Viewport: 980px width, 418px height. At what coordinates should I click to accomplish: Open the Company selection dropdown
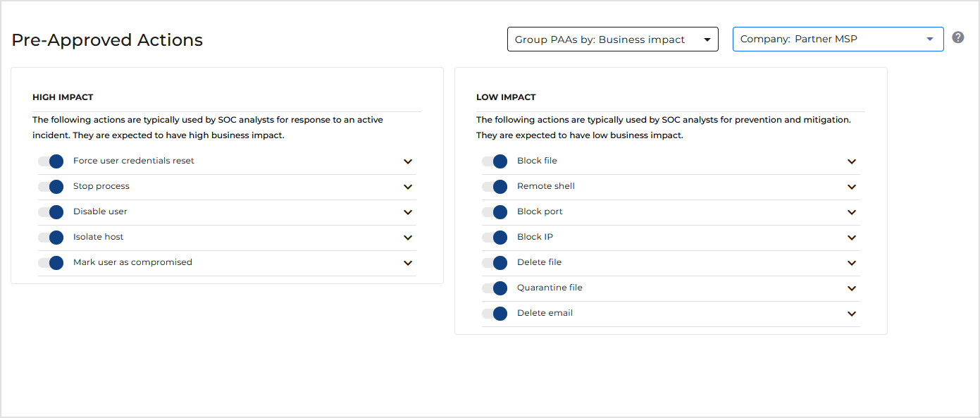coord(838,39)
